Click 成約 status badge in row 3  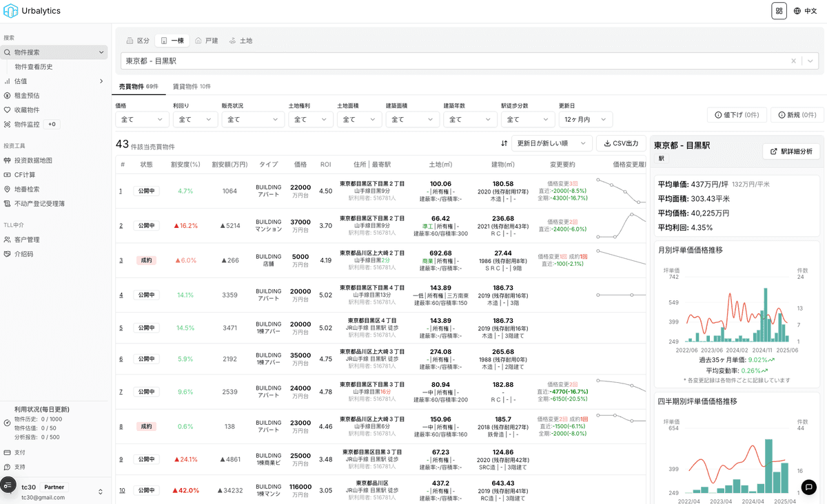pyautogui.click(x=146, y=260)
